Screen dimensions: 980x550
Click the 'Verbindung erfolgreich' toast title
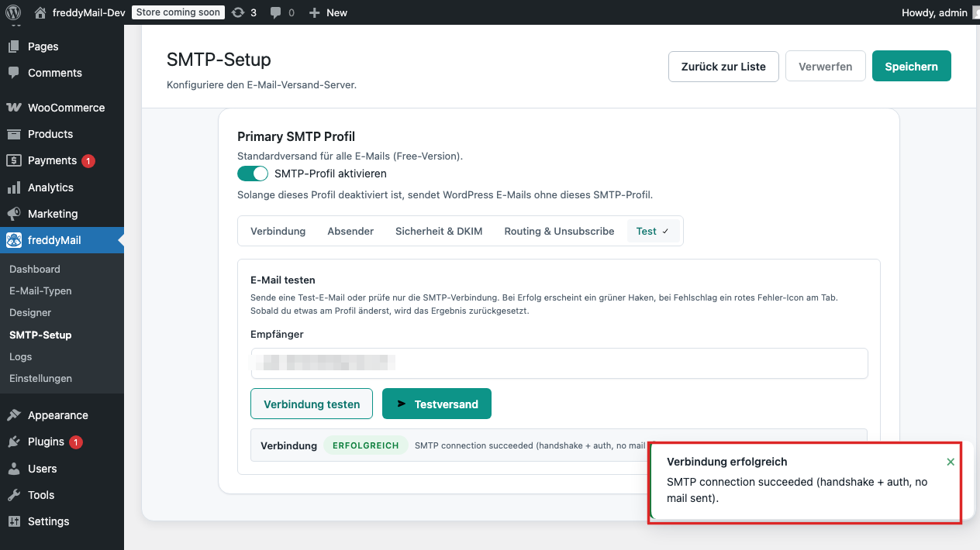click(x=727, y=462)
